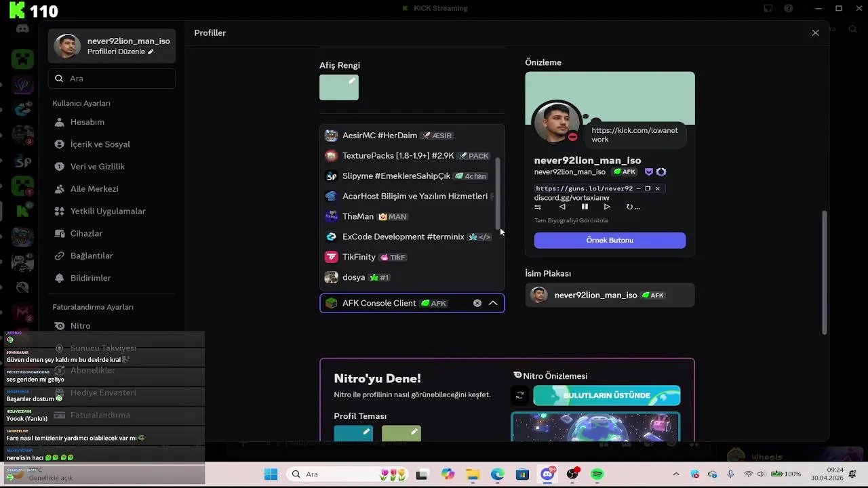Viewport: 868px width, 488px height.
Task: Open Task View on the taskbar
Action: [422, 474]
